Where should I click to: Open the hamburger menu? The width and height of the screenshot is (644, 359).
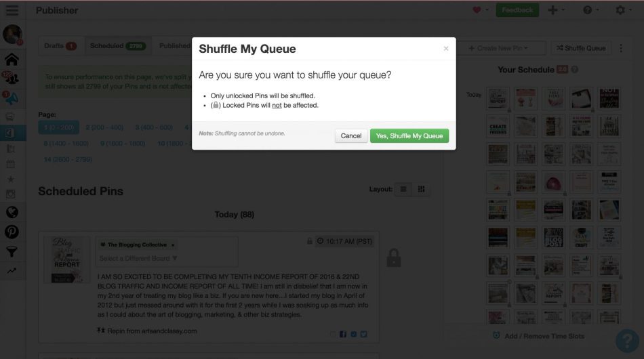click(12, 10)
